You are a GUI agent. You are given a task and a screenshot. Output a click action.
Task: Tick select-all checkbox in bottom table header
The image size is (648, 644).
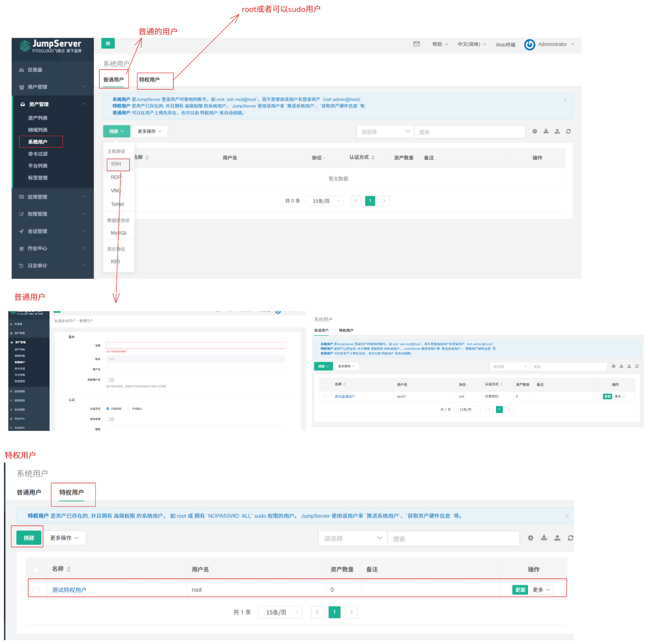[x=36, y=570]
